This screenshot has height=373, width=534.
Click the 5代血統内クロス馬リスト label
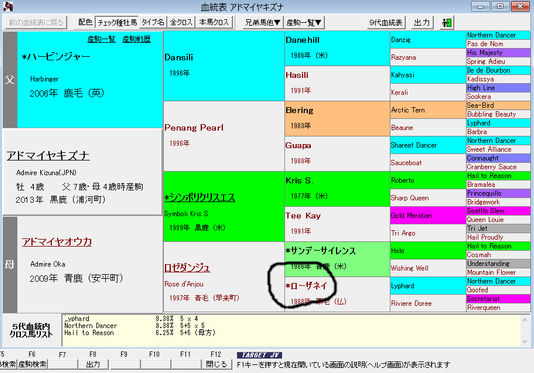tap(31, 330)
